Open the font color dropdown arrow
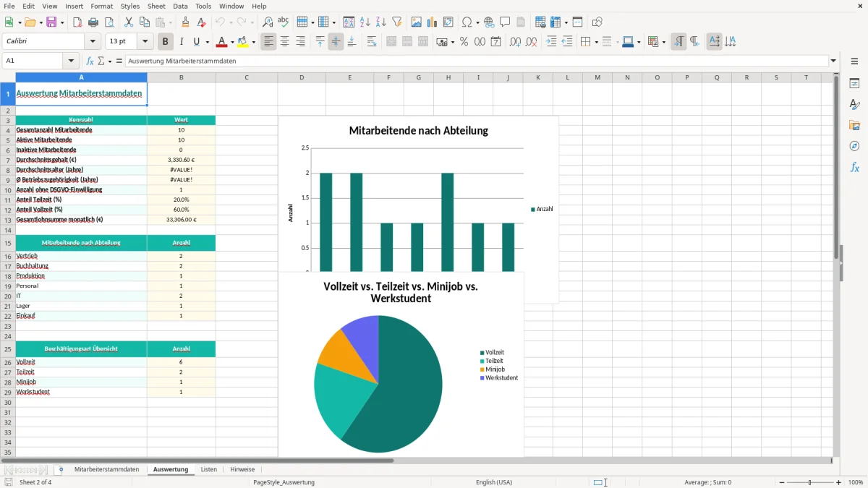The width and height of the screenshot is (868, 488). pyautogui.click(x=233, y=42)
